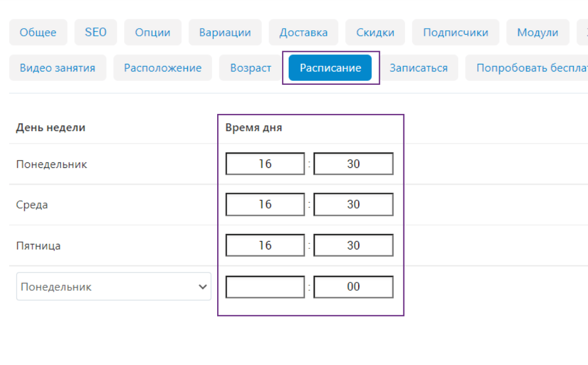588x365 pixels.
Task: Open the Записаться tab
Action: tap(418, 68)
